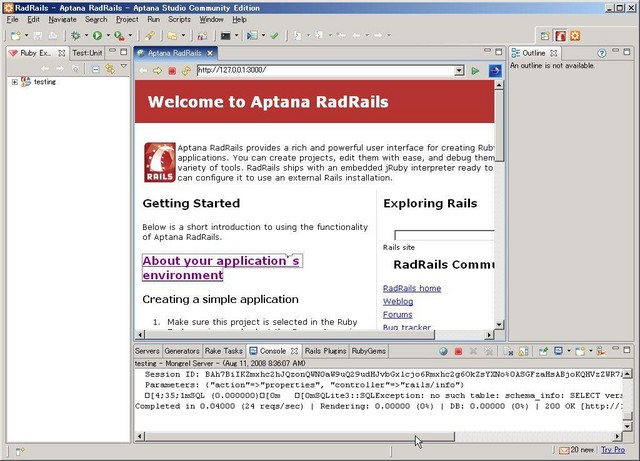Click the orange Aptana perspective icon

(x=575, y=36)
